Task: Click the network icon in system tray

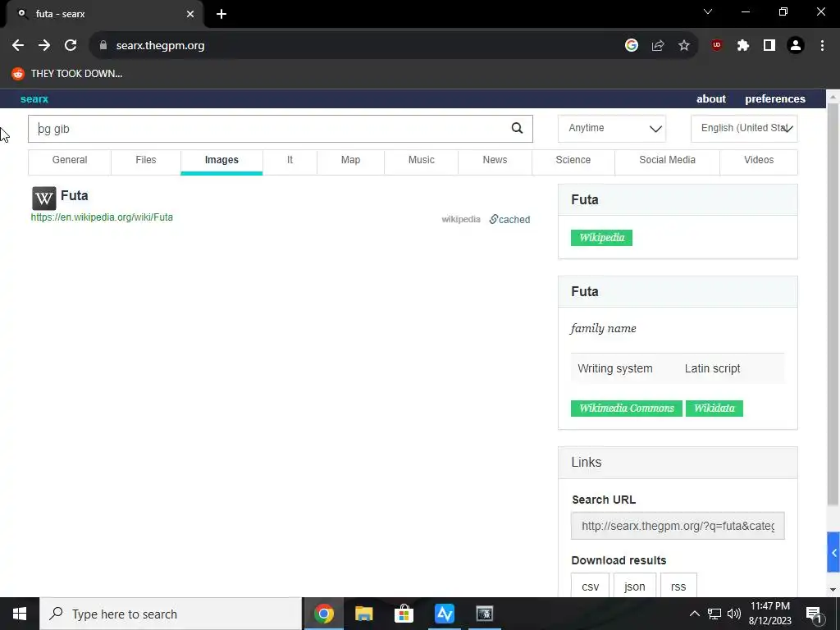Action: (x=714, y=614)
